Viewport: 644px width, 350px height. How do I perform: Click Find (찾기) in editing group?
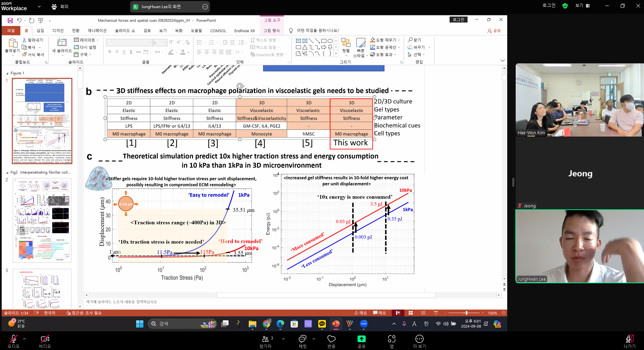[x=414, y=40]
